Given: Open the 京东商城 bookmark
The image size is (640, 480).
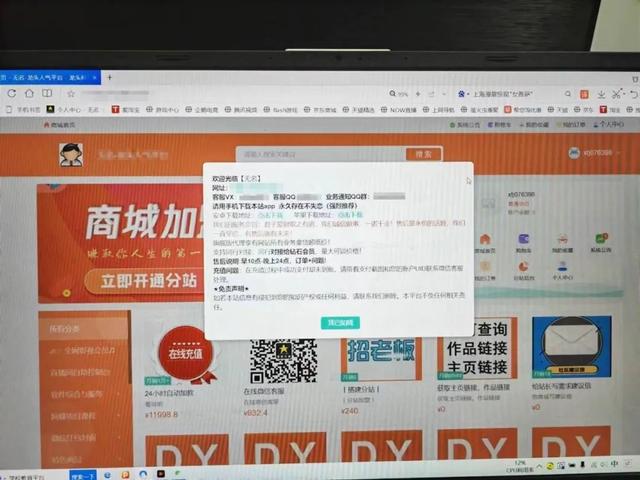Looking at the screenshot, I should point(320,109).
